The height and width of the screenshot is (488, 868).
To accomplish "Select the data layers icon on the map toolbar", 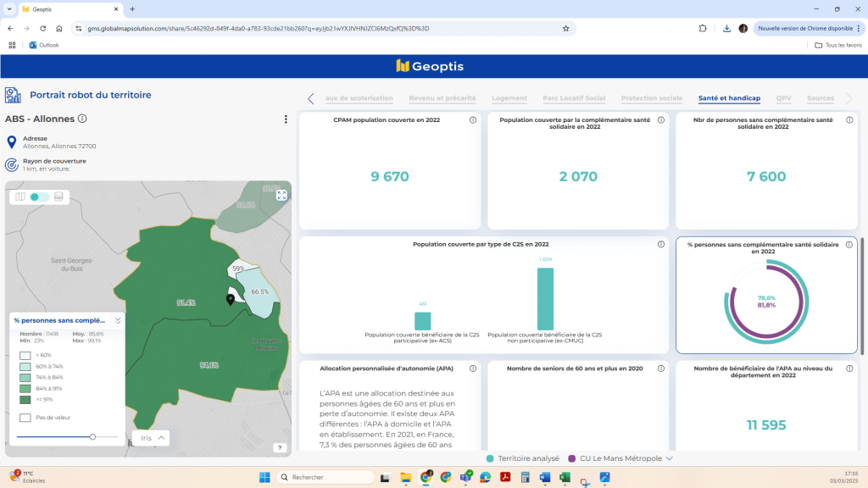I will point(58,197).
